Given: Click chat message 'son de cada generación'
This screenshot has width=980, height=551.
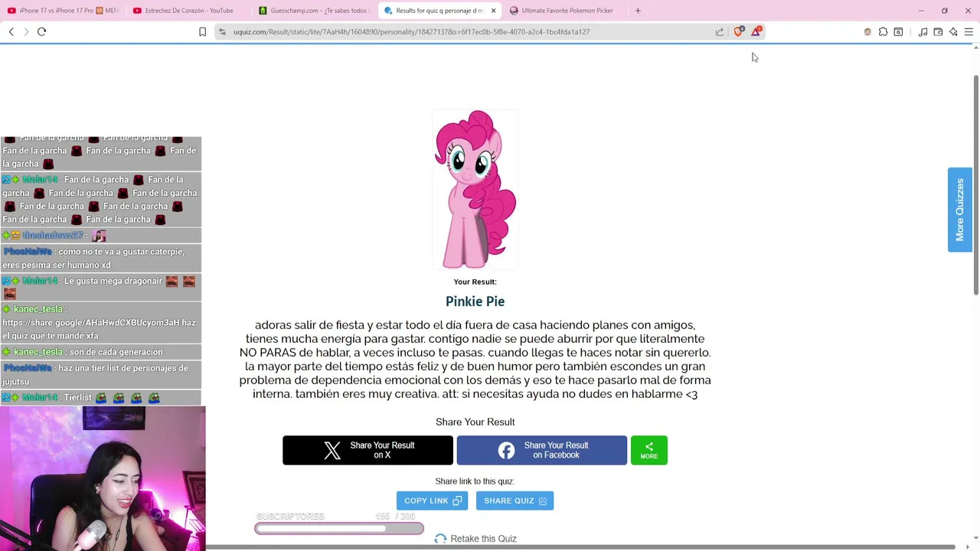Looking at the screenshot, I should pos(100,352).
